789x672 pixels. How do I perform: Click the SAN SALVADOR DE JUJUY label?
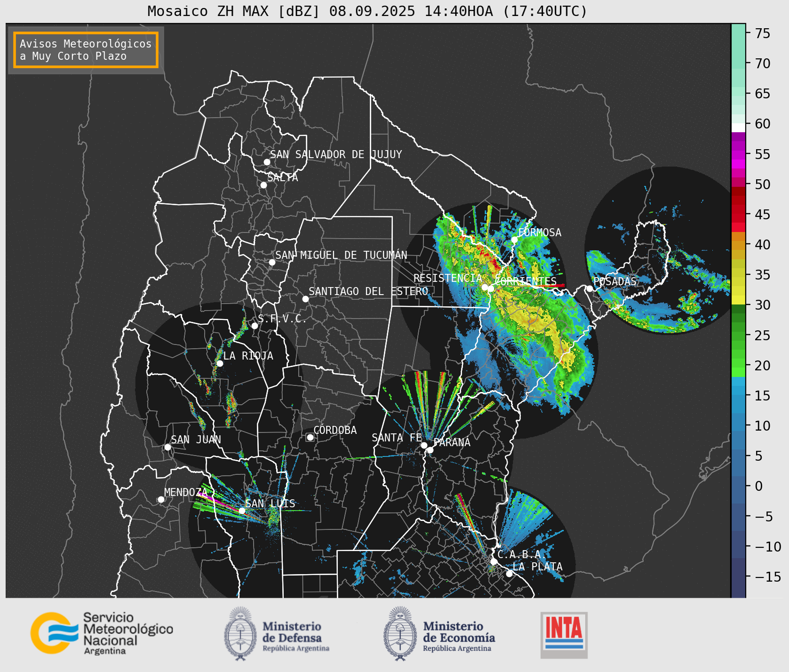336,154
